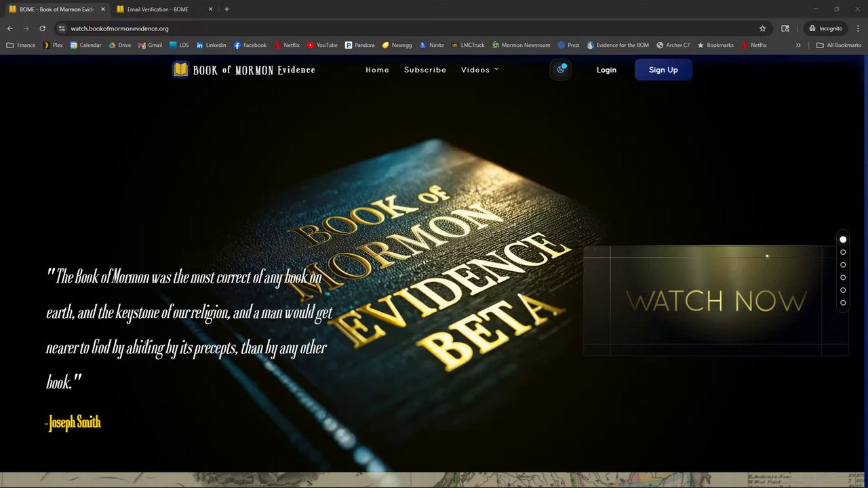The width and height of the screenshot is (868, 488).
Task: Open a new browser tab
Action: point(226,9)
